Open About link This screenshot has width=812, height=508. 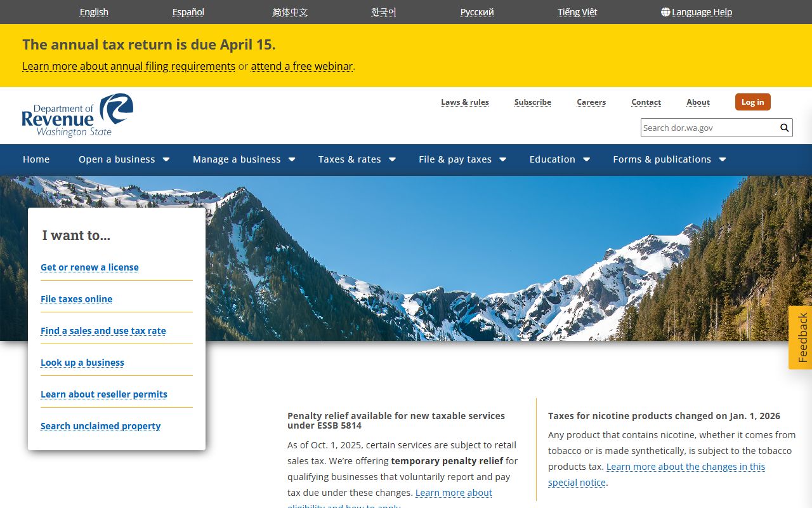[x=698, y=102]
